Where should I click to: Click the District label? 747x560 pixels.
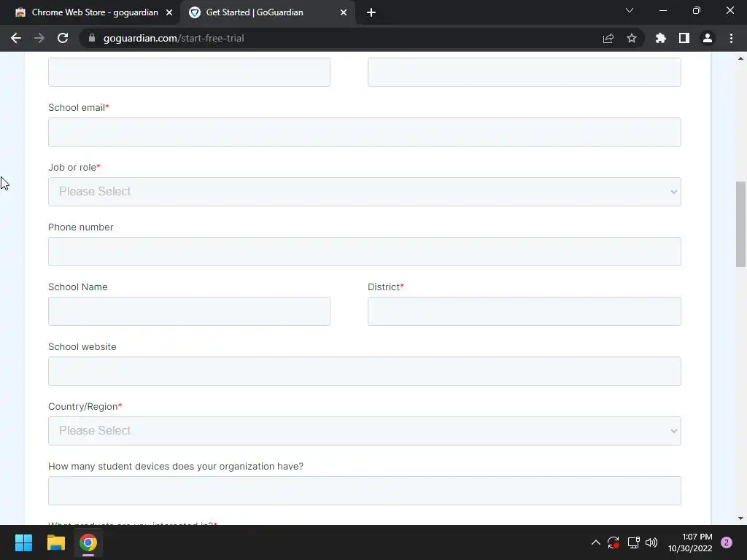pos(385,287)
